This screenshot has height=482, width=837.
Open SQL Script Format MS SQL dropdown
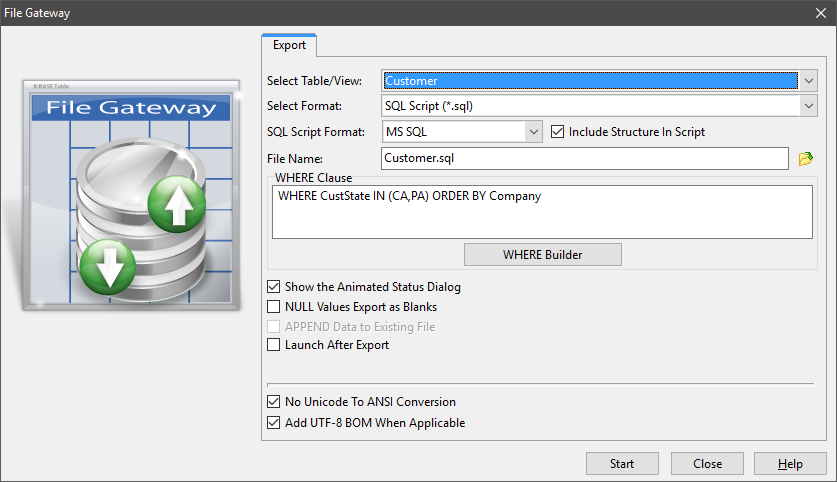pos(533,132)
